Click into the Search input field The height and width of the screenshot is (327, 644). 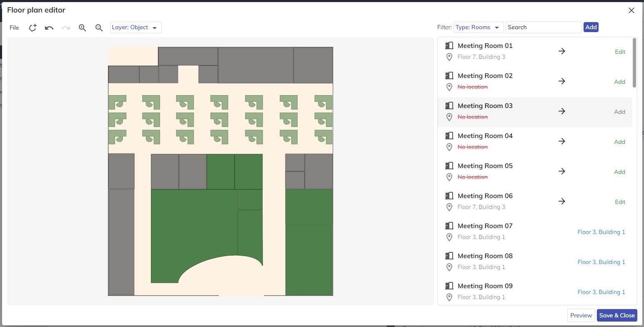(543, 28)
